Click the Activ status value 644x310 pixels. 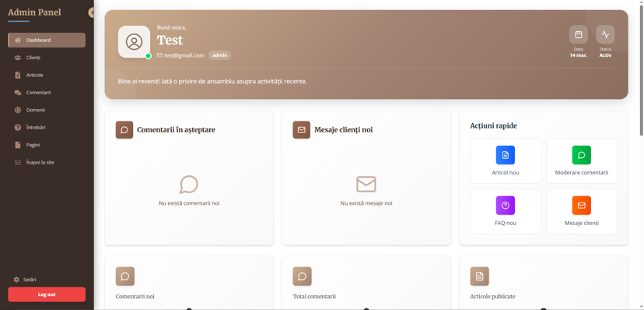[605, 55]
